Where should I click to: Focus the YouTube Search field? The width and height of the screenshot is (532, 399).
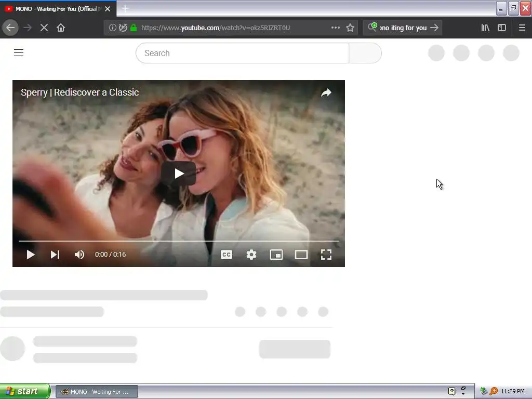coord(242,53)
